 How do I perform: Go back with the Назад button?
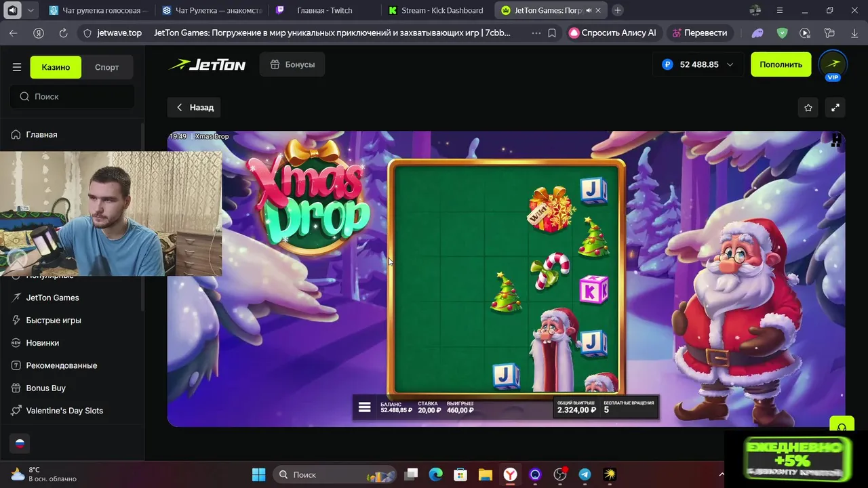click(194, 107)
